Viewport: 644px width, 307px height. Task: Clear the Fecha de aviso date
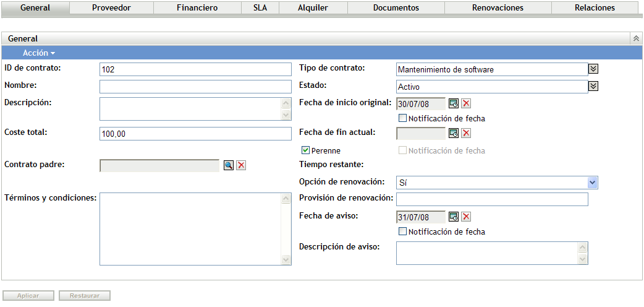click(x=466, y=217)
